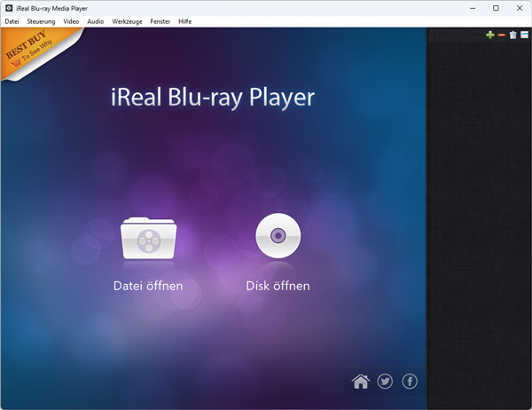Open the Facebook icon
The width and height of the screenshot is (532, 410).
[410, 382]
